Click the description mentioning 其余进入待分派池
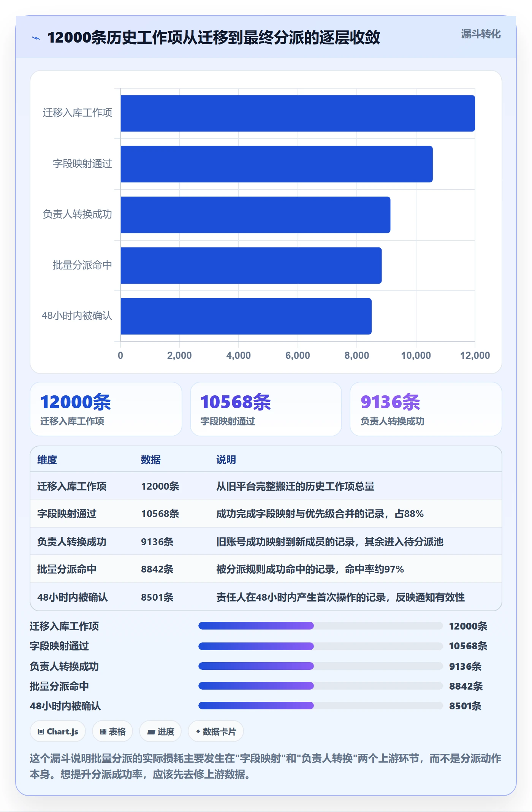 pos(330,542)
